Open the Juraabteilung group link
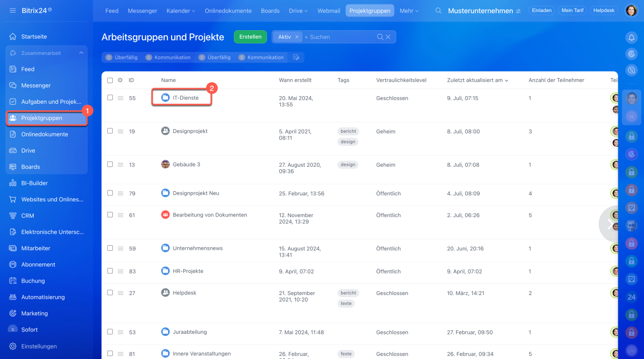The width and height of the screenshot is (644, 359). 190,332
